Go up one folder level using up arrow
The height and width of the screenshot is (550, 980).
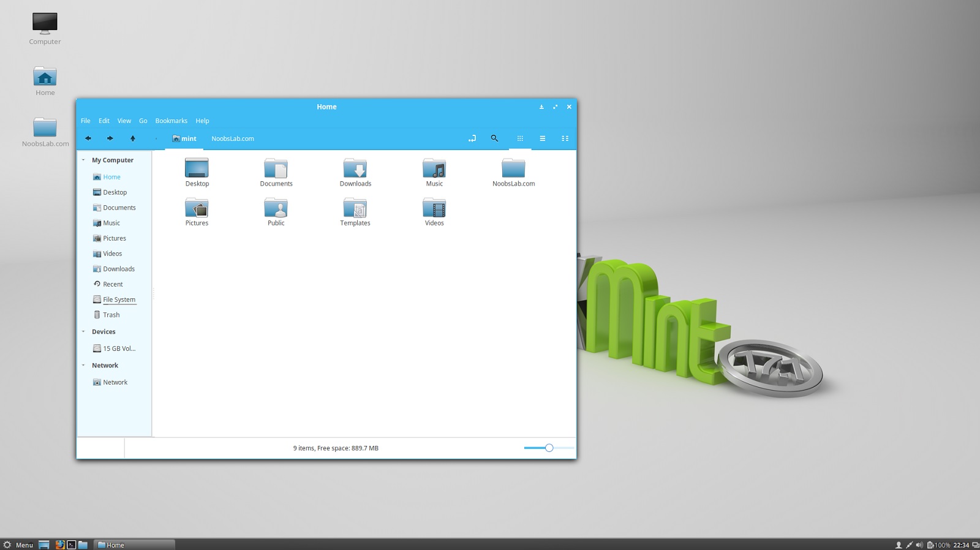132,138
